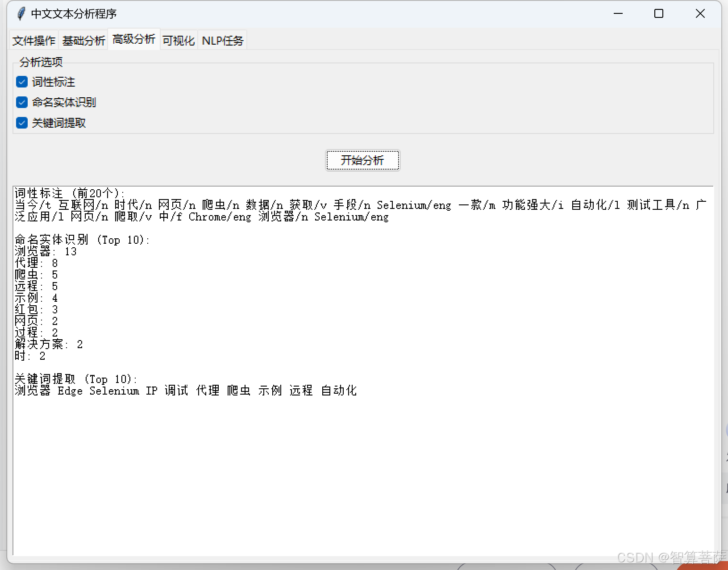Screen dimensions: 728x570
Task: Open the 基础分析 tab
Action: pyautogui.click(x=83, y=41)
